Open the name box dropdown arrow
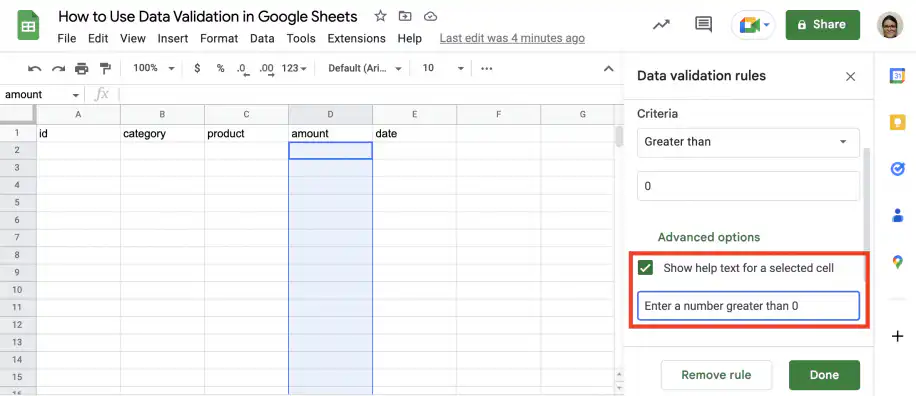The image size is (916, 396). pos(75,95)
